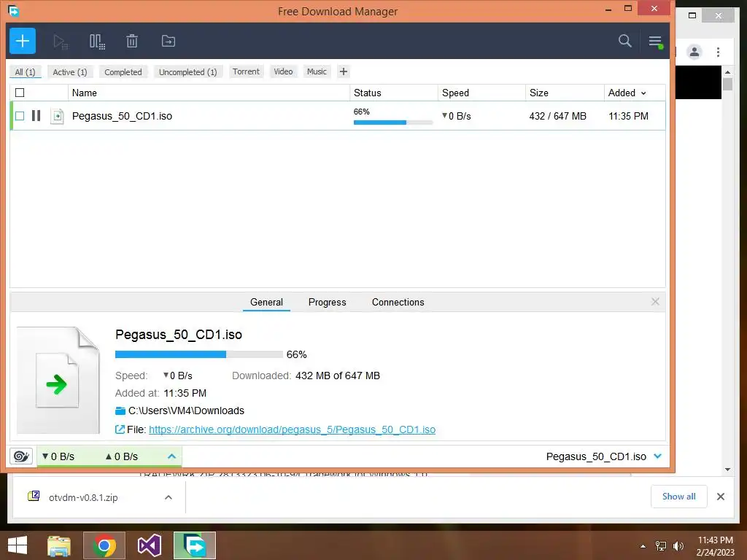This screenshot has width=747, height=560.
Task: Click the 66% progress bar in the download row
Action: pos(393,122)
